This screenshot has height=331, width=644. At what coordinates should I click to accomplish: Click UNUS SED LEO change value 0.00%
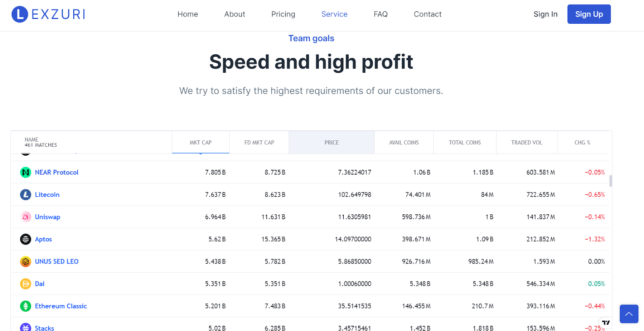pos(597,261)
